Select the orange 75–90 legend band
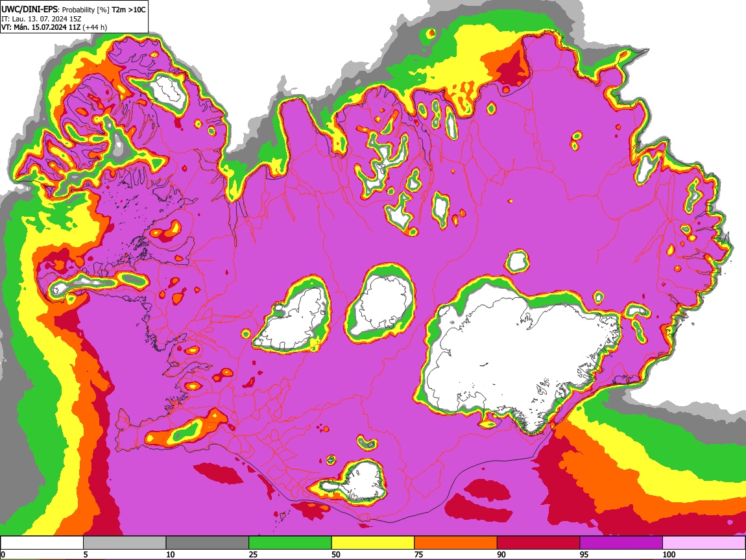The image size is (746, 560). click(456, 543)
